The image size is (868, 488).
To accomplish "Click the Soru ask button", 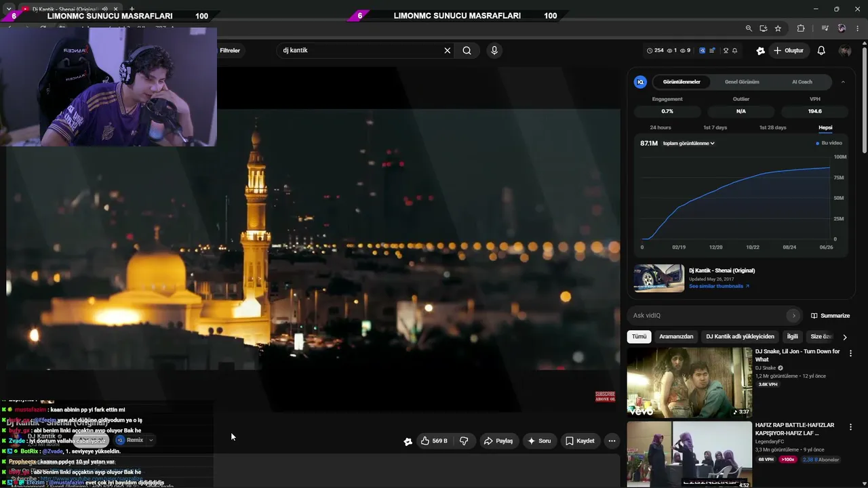I will (539, 441).
